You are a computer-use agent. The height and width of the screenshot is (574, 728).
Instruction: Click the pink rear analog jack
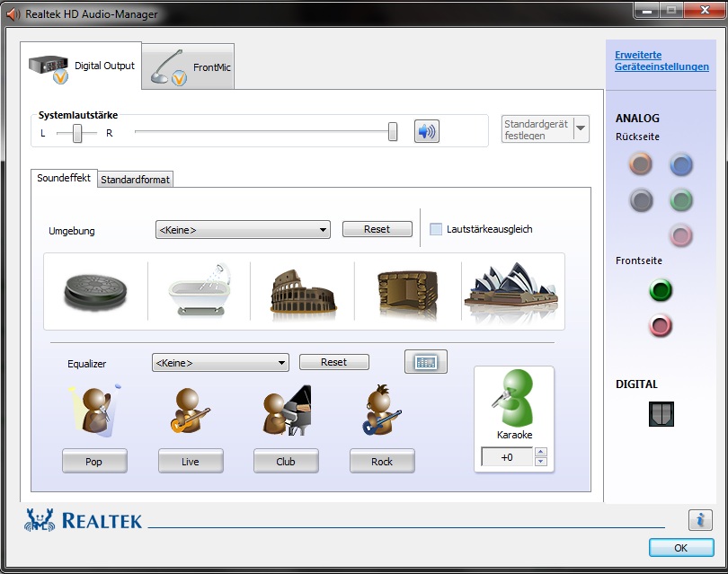click(681, 234)
